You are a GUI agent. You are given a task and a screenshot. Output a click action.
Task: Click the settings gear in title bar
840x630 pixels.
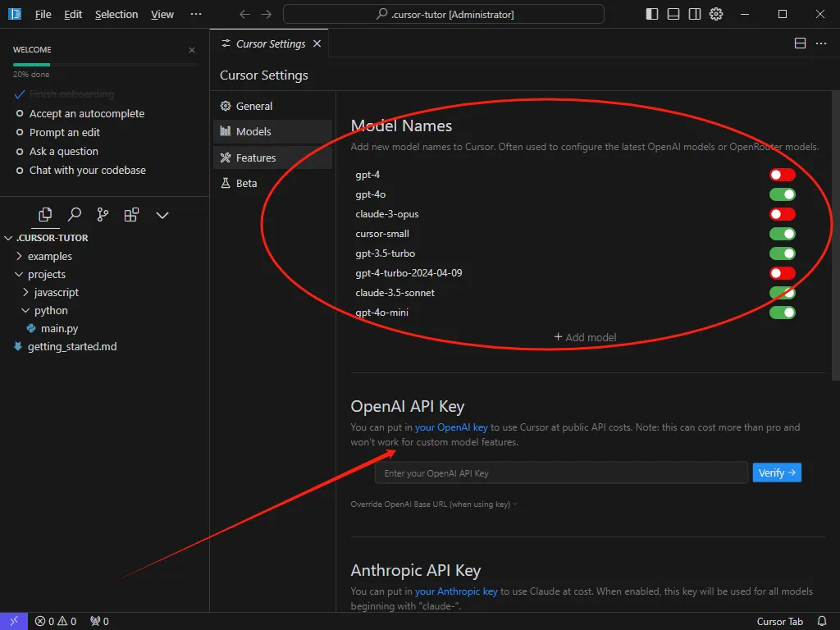(716, 14)
